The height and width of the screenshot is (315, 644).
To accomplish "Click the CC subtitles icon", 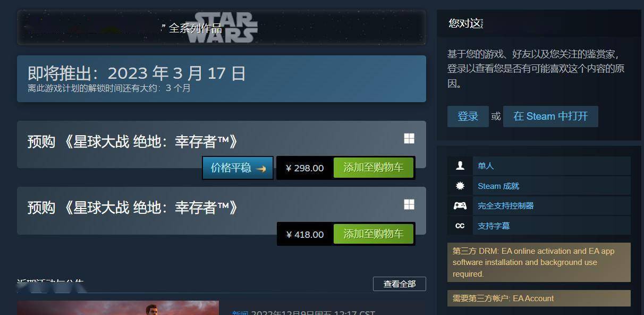I will tap(460, 226).
